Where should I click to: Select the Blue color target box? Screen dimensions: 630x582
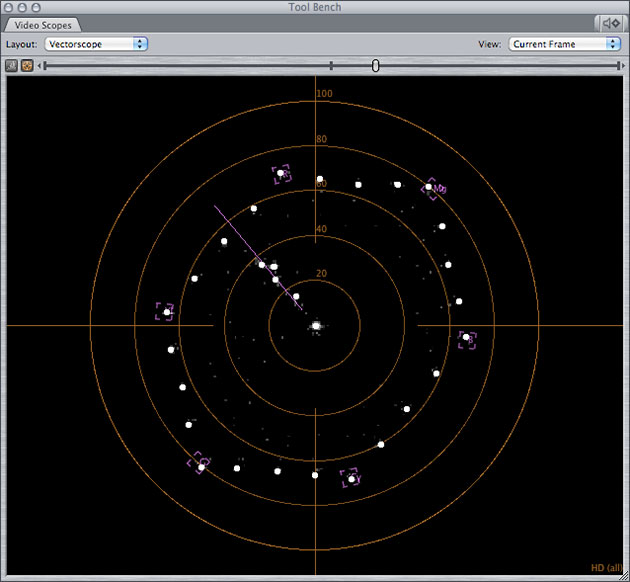[x=467, y=338]
